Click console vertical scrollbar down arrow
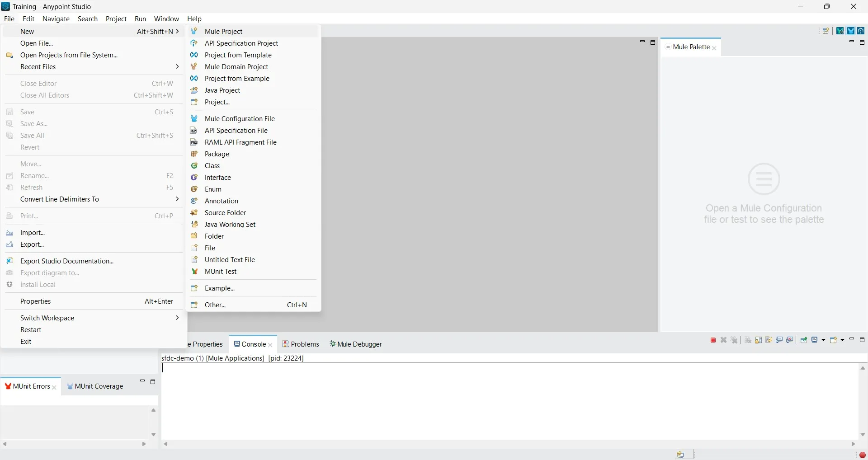 pyautogui.click(x=863, y=435)
